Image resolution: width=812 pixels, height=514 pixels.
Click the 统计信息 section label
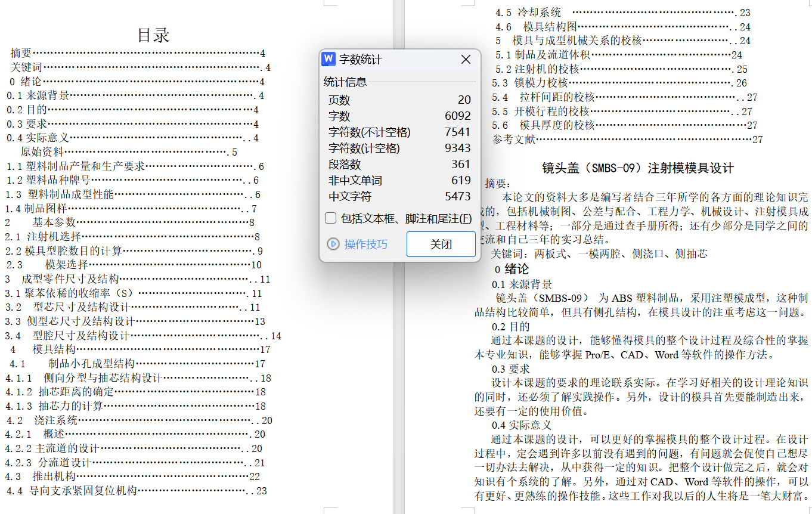click(345, 82)
